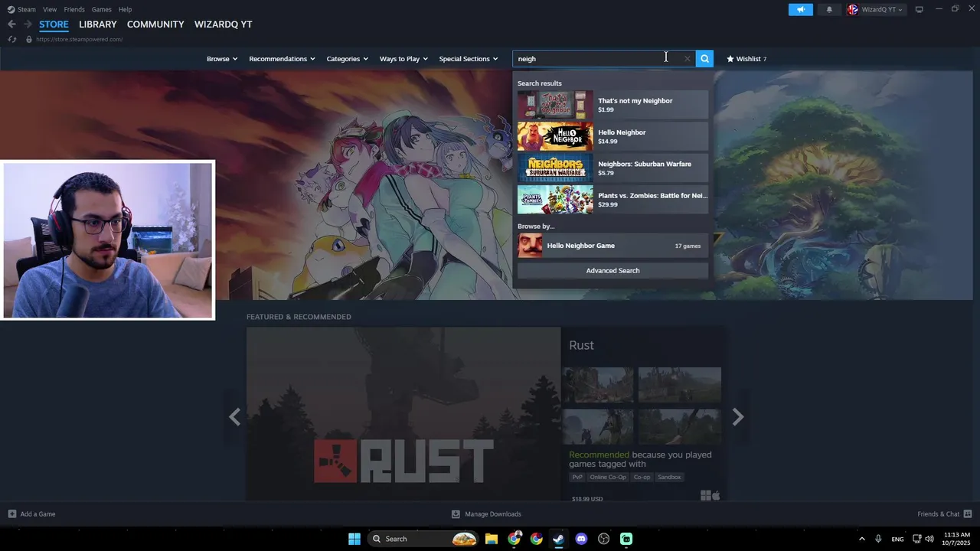
Task: Expand the Ways to Play dropdown
Action: click(x=403, y=59)
